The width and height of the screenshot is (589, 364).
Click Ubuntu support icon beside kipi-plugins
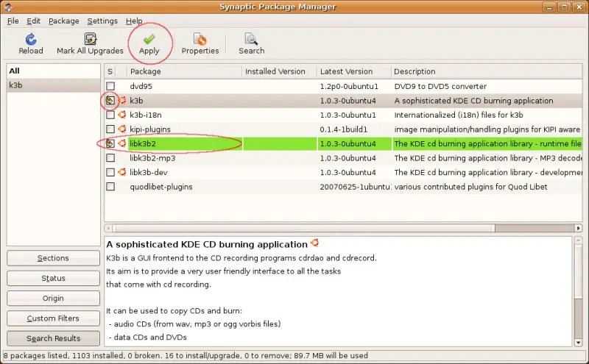coord(122,129)
